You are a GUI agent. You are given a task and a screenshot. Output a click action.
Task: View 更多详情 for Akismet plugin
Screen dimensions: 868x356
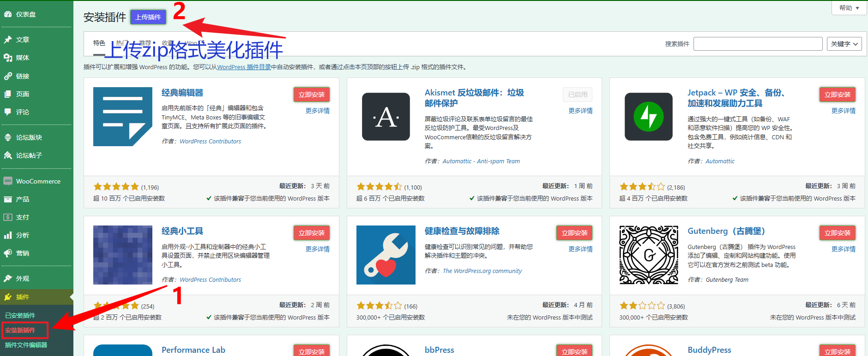point(580,111)
